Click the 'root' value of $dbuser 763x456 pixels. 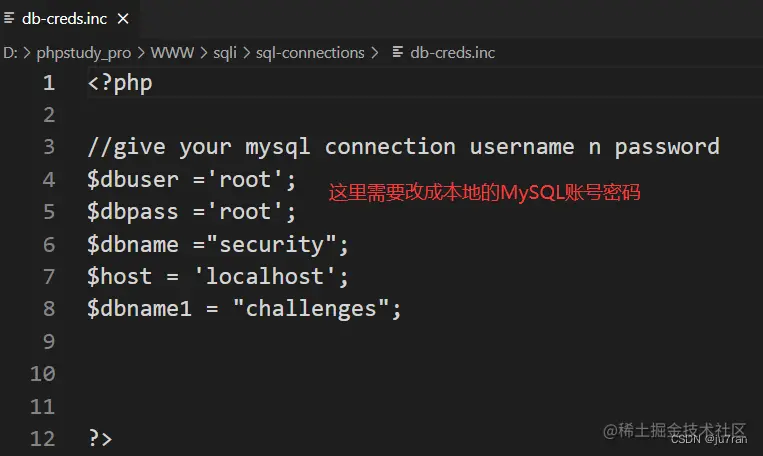click(x=245, y=180)
